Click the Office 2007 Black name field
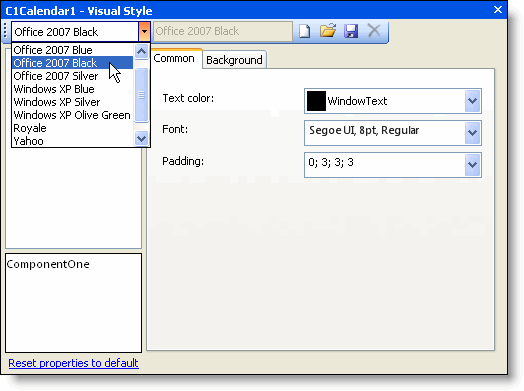Screen dimensions: 524x391 (x=223, y=31)
